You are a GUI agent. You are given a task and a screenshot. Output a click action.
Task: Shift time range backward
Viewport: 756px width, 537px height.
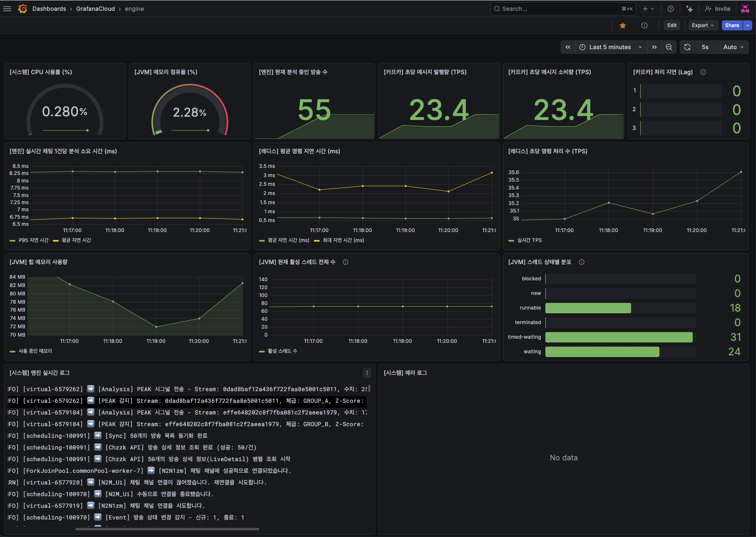pyautogui.click(x=568, y=47)
